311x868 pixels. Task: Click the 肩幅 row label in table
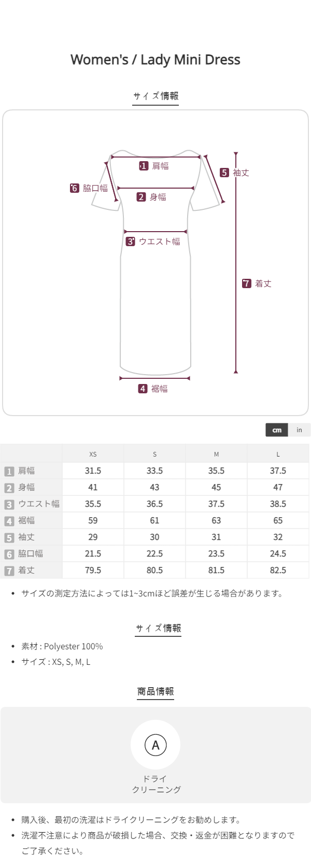point(26,471)
